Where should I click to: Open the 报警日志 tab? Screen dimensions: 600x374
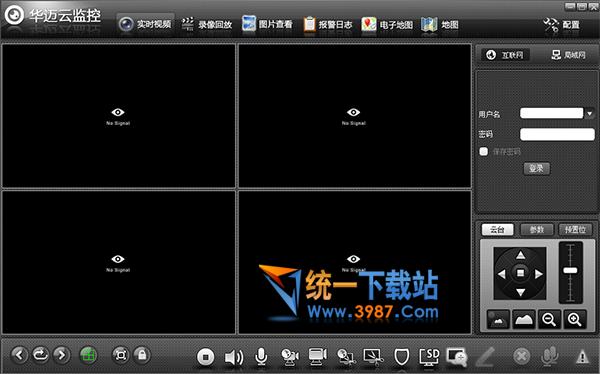[328, 24]
